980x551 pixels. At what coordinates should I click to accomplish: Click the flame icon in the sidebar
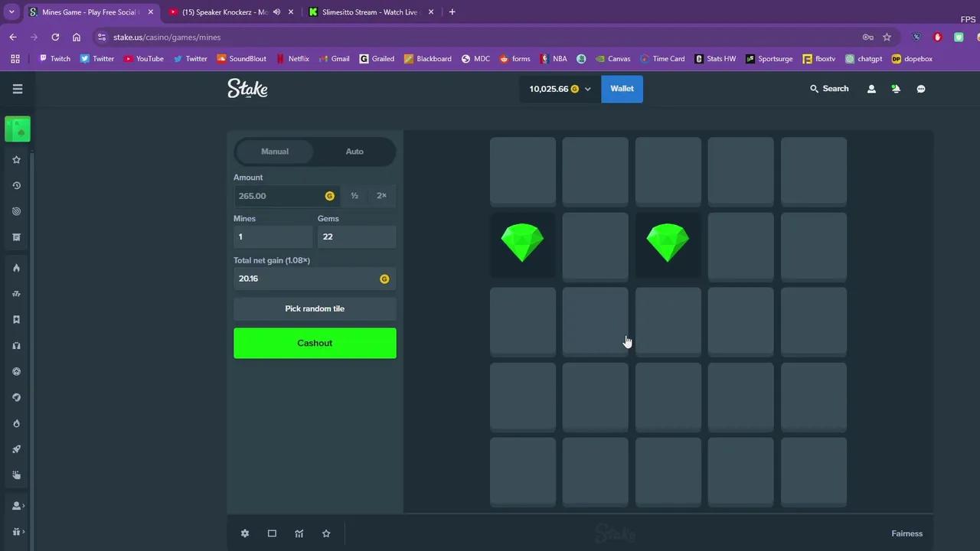[16, 268]
